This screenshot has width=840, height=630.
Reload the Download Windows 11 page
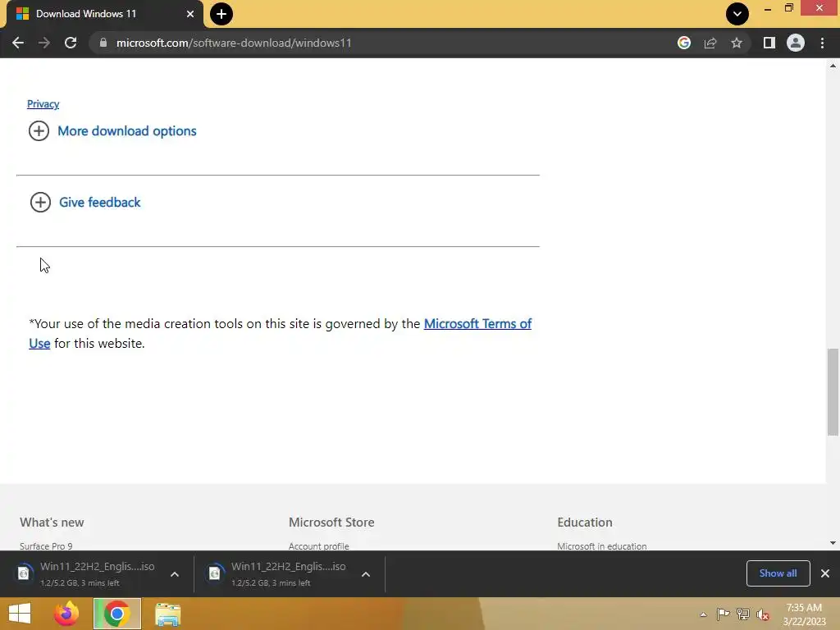(71, 43)
